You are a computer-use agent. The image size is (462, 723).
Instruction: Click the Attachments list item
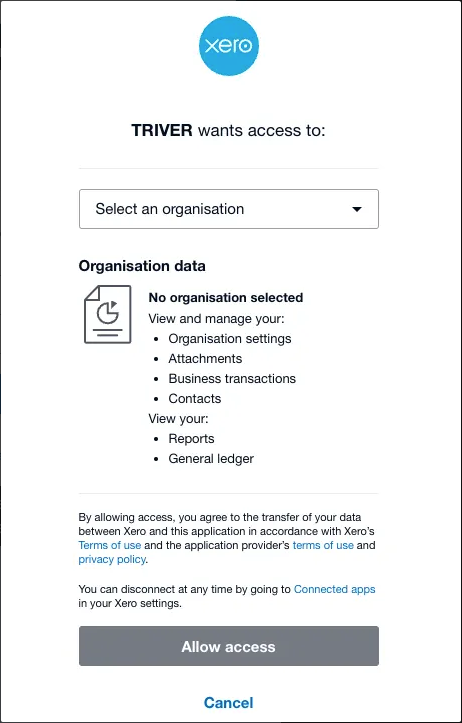coord(205,359)
